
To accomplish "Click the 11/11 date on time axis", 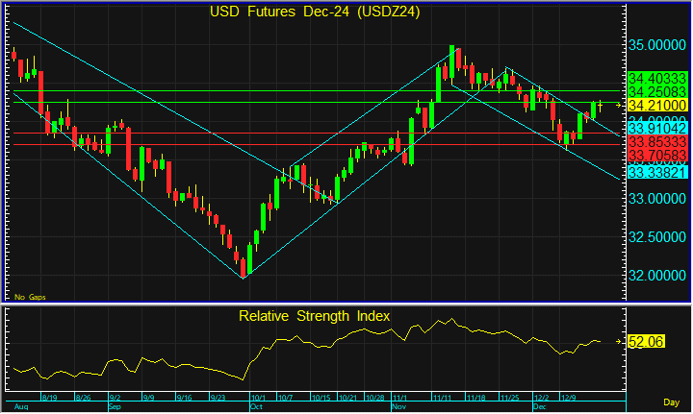I will [442, 398].
